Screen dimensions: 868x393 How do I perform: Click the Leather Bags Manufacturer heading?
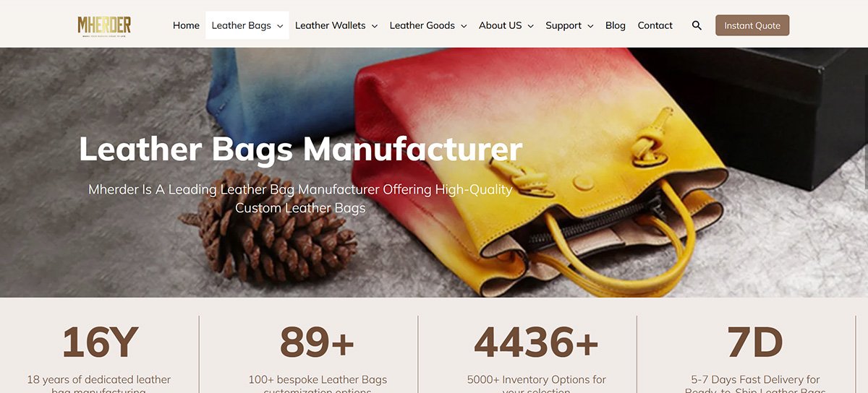[300, 149]
